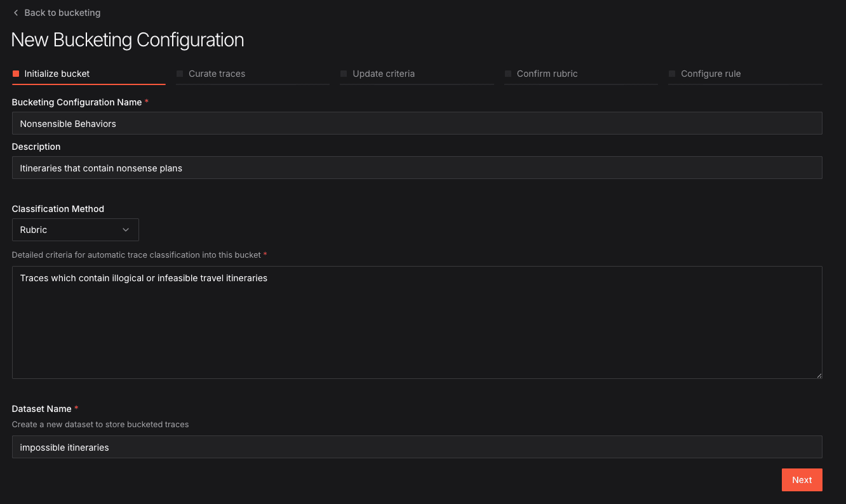The width and height of the screenshot is (846, 504).
Task: Click the Curate traces step indicator square
Action: click(180, 74)
